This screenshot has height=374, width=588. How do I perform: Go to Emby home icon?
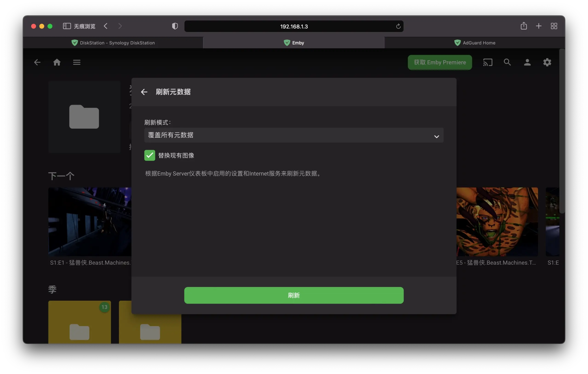[x=57, y=62]
